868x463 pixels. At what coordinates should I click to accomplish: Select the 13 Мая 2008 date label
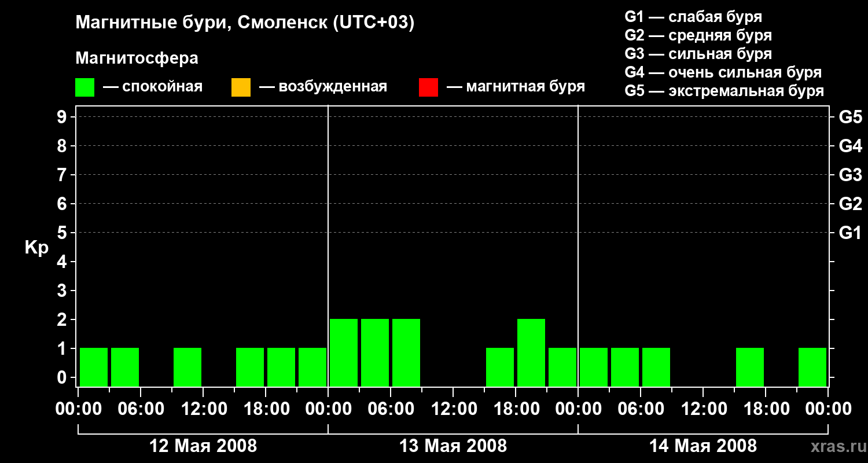point(453,446)
